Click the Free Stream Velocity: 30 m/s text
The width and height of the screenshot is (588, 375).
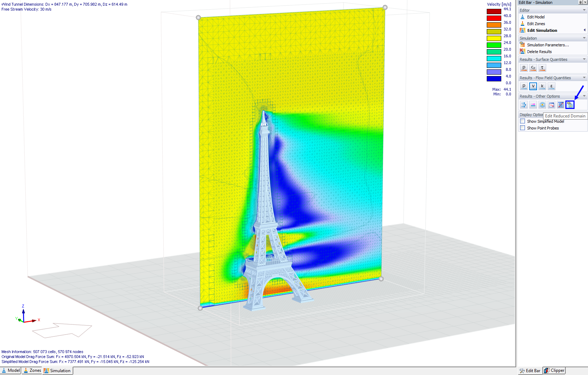pos(27,9)
